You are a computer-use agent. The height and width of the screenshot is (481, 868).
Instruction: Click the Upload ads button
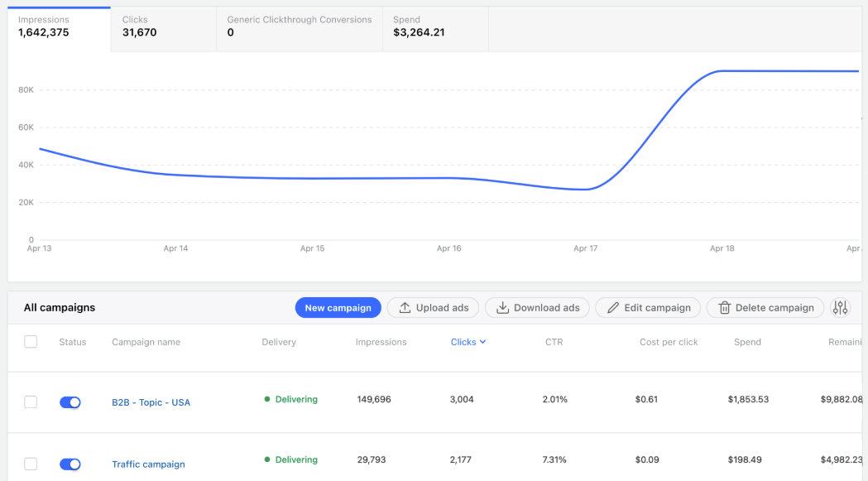(434, 308)
